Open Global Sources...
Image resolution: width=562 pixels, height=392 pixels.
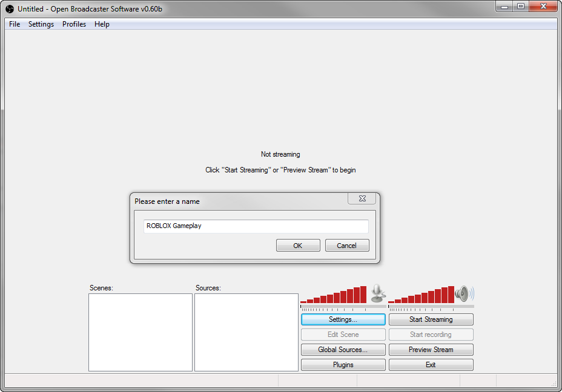(x=343, y=350)
